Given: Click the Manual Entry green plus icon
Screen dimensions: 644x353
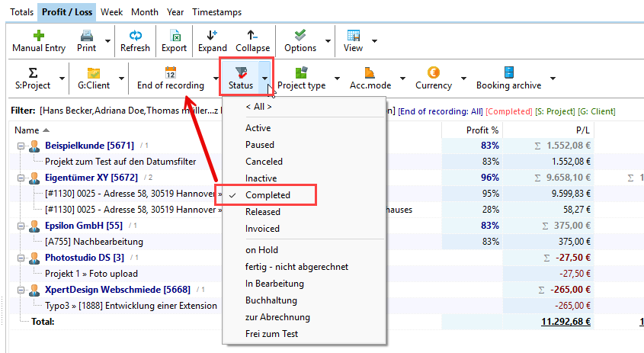Looking at the screenshot, I should 39,36.
